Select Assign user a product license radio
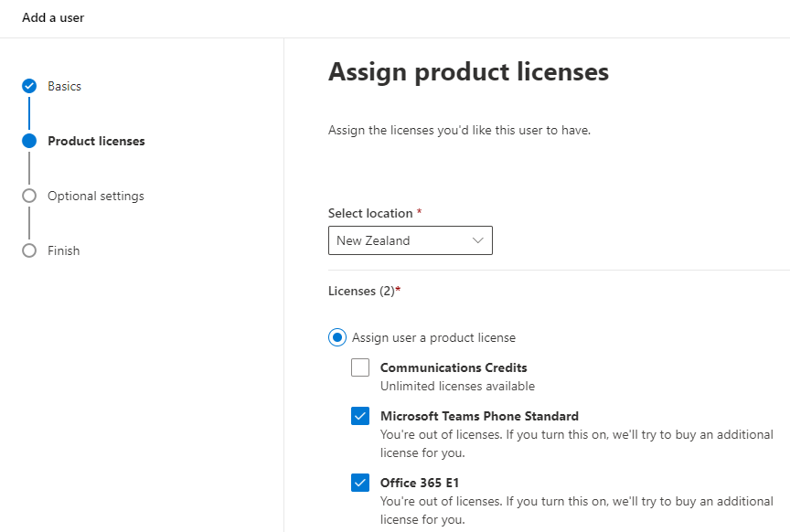 coord(337,337)
